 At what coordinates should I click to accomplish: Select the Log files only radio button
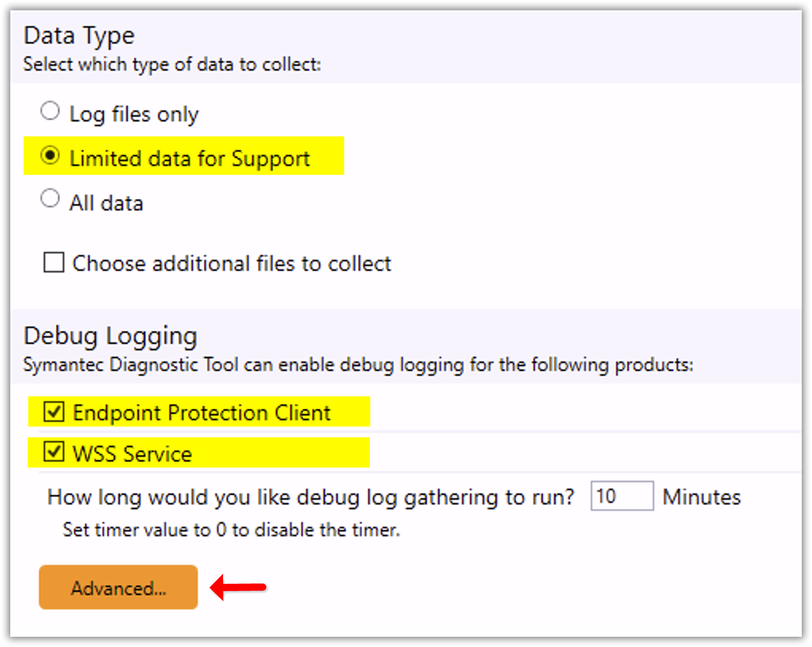pyautogui.click(x=50, y=111)
